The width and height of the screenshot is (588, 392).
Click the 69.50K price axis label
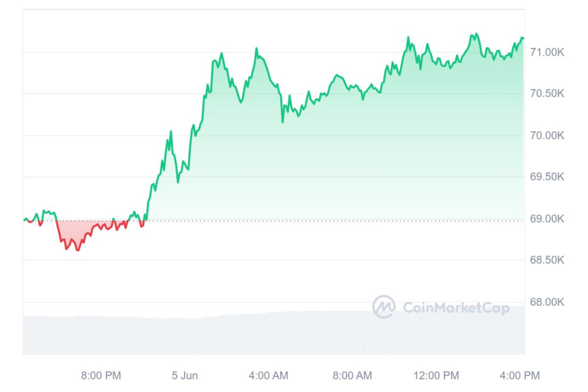[547, 177]
